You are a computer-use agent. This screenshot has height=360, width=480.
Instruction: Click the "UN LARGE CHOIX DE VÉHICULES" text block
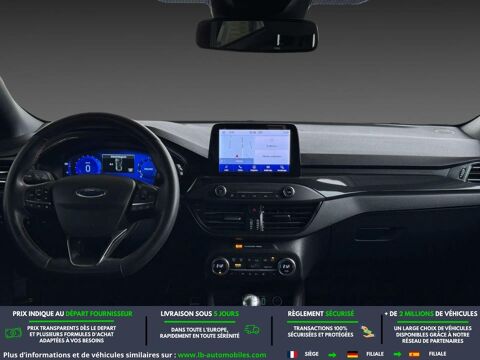click(432, 334)
